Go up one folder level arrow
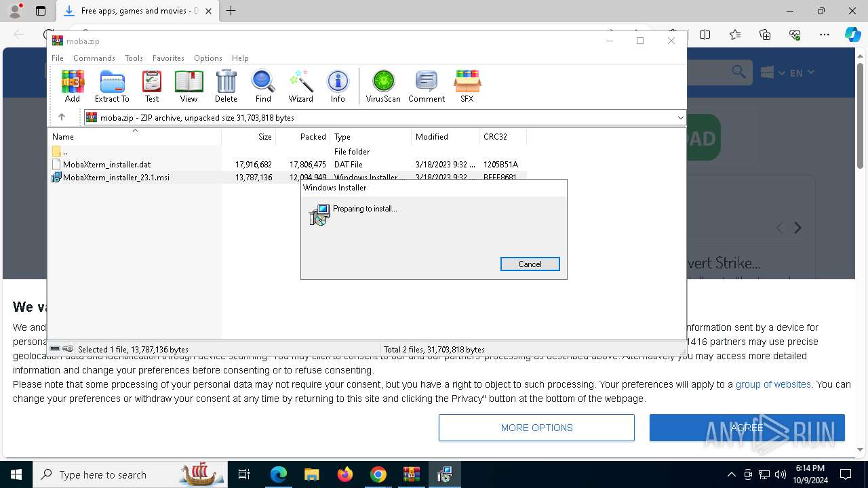The width and height of the screenshot is (868, 488). pos(62,117)
